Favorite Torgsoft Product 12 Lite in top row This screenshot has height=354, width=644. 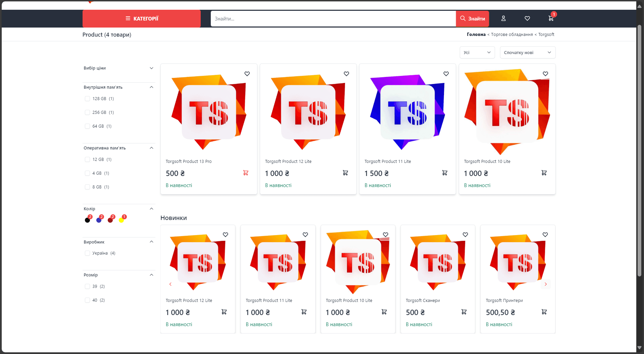point(346,74)
